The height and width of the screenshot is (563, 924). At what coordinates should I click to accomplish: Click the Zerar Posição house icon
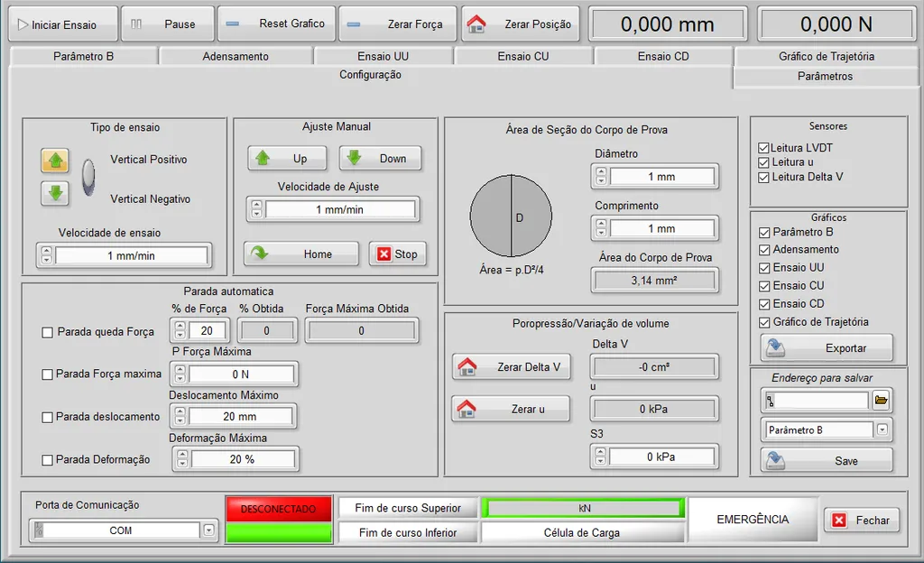coord(476,24)
